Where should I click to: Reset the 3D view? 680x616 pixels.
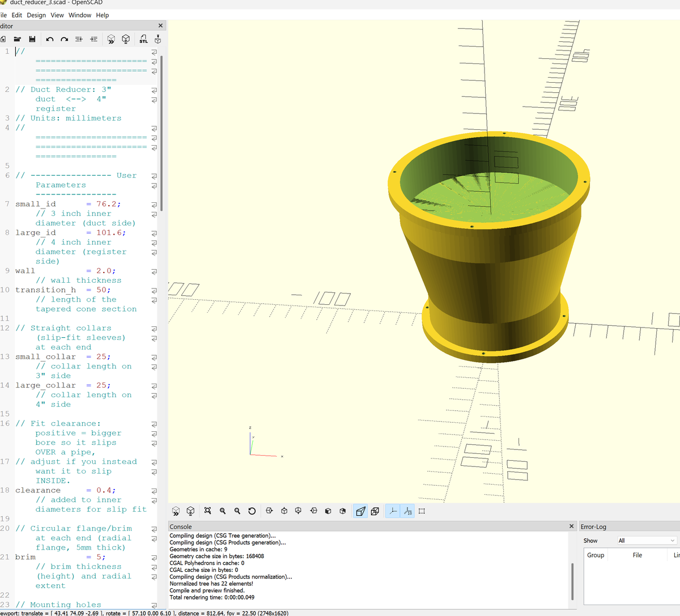tap(252, 511)
